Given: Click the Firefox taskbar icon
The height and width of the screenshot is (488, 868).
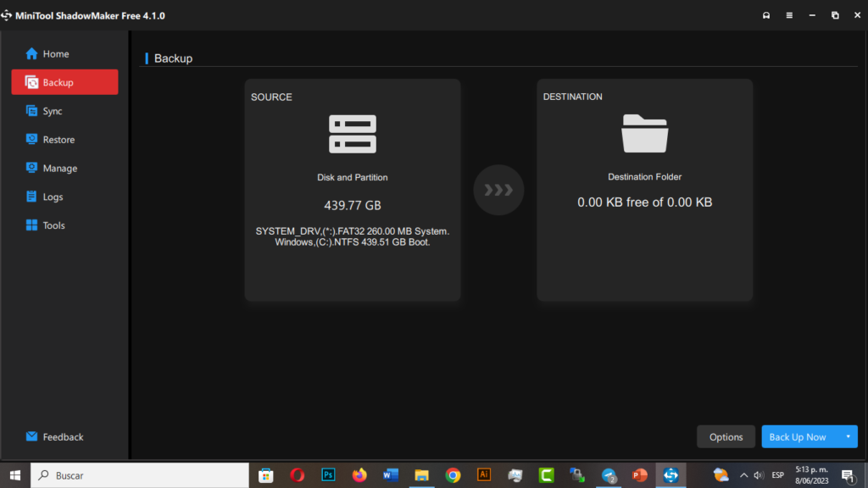Looking at the screenshot, I should [x=359, y=475].
